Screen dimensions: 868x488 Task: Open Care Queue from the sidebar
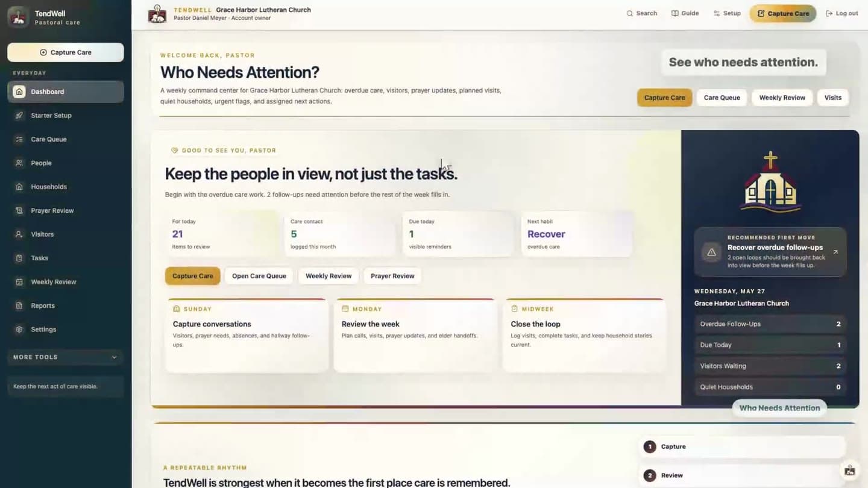[66, 139]
